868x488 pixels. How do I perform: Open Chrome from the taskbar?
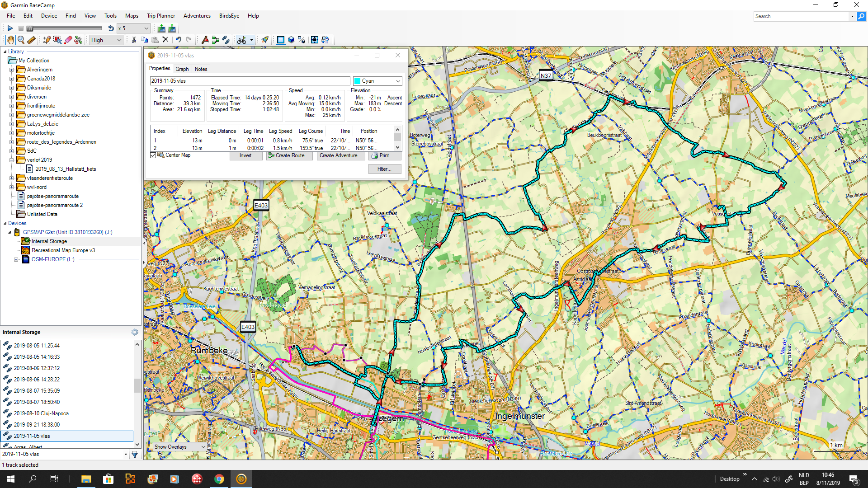point(219,479)
